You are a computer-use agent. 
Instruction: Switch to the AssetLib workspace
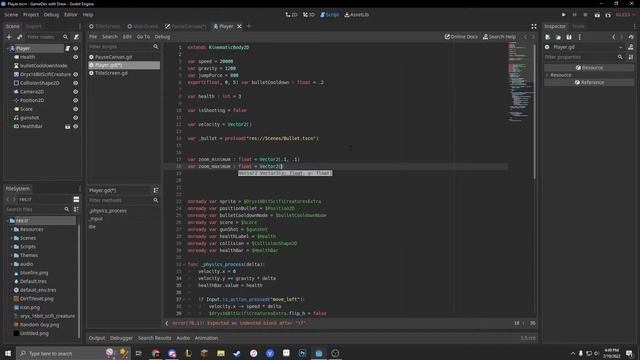coord(356,15)
